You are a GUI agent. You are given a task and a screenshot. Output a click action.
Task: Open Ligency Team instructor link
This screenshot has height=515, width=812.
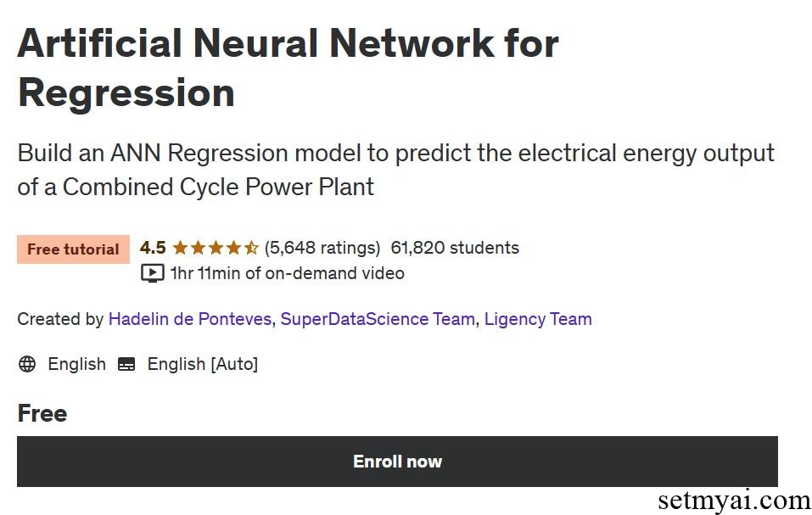[x=538, y=319]
